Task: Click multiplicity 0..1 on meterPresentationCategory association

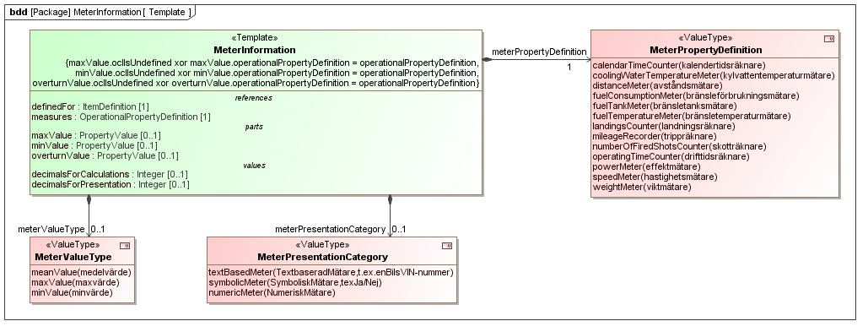Action: 398,229
